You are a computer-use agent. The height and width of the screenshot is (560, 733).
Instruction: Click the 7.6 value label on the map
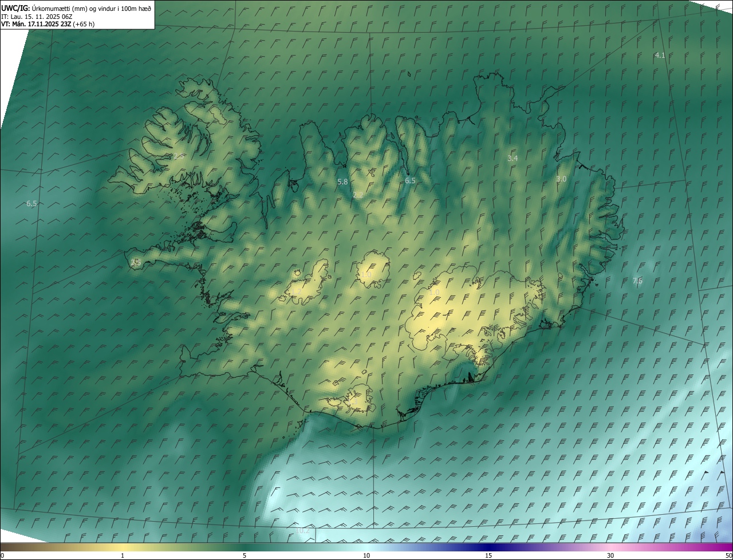[x=637, y=281]
